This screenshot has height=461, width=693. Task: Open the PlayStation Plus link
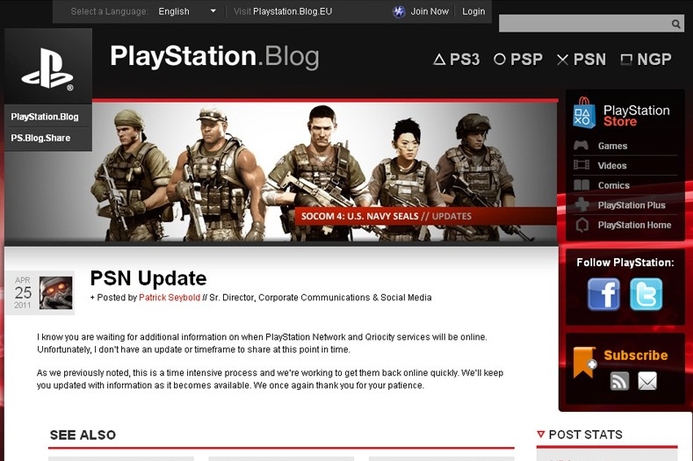[631, 205]
